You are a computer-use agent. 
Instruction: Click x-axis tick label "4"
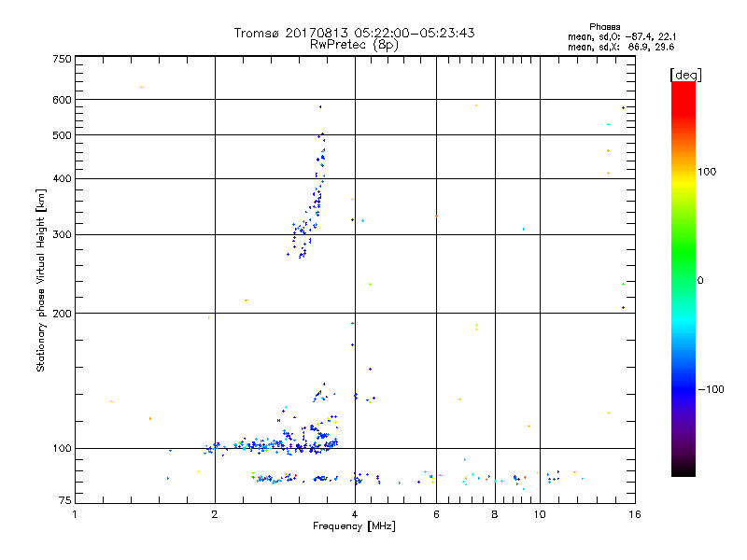[355, 514]
